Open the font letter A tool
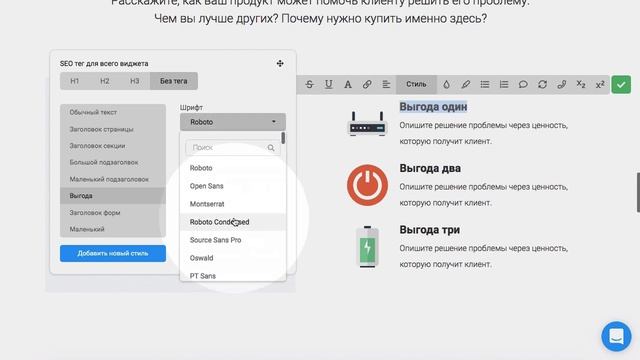 [348, 84]
